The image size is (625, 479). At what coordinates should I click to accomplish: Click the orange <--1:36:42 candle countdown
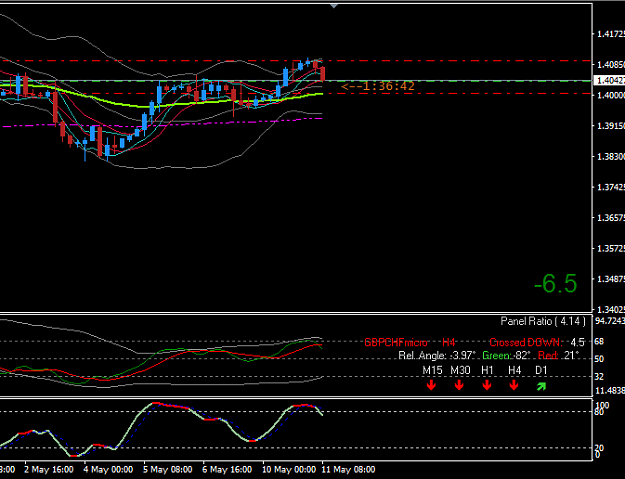pos(378,86)
